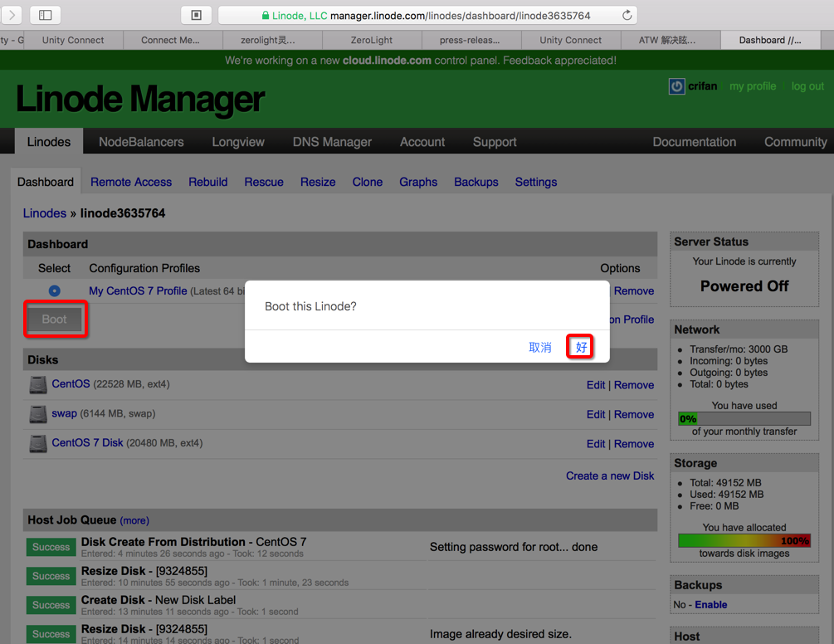Click Create a new Disk link

tap(610, 476)
